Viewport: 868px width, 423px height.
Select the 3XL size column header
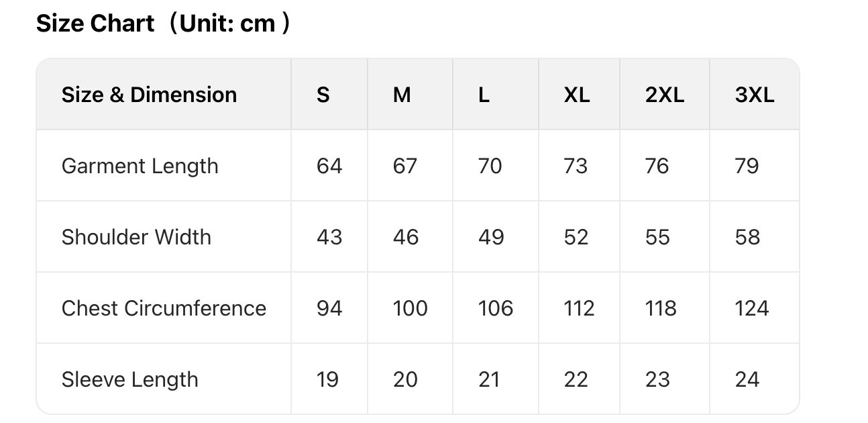pyautogui.click(x=754, y=95)
